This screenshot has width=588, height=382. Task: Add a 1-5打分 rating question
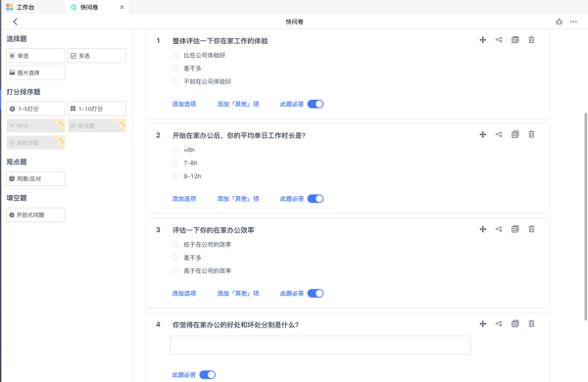point(35,109)
